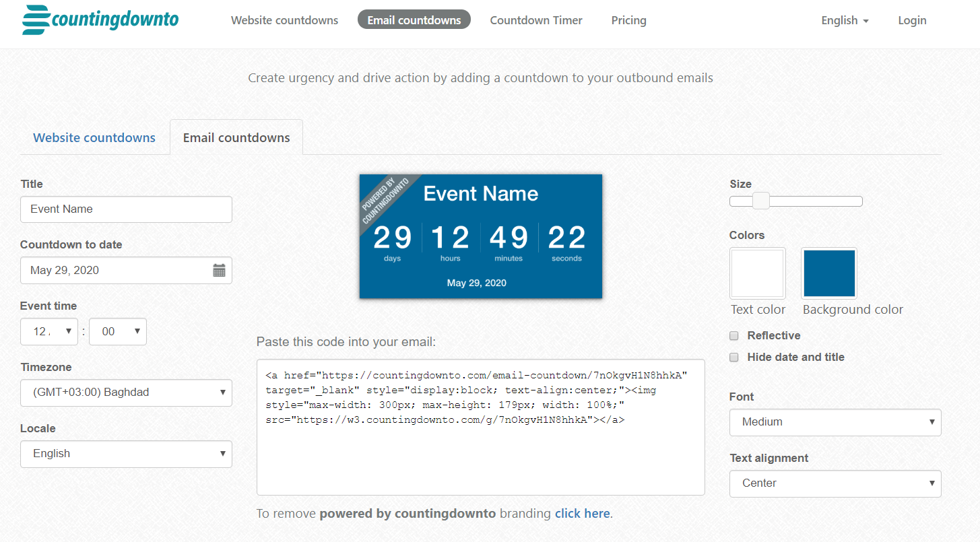Click the Size slider handle
The image size is (980, 542).
point(760,201)
